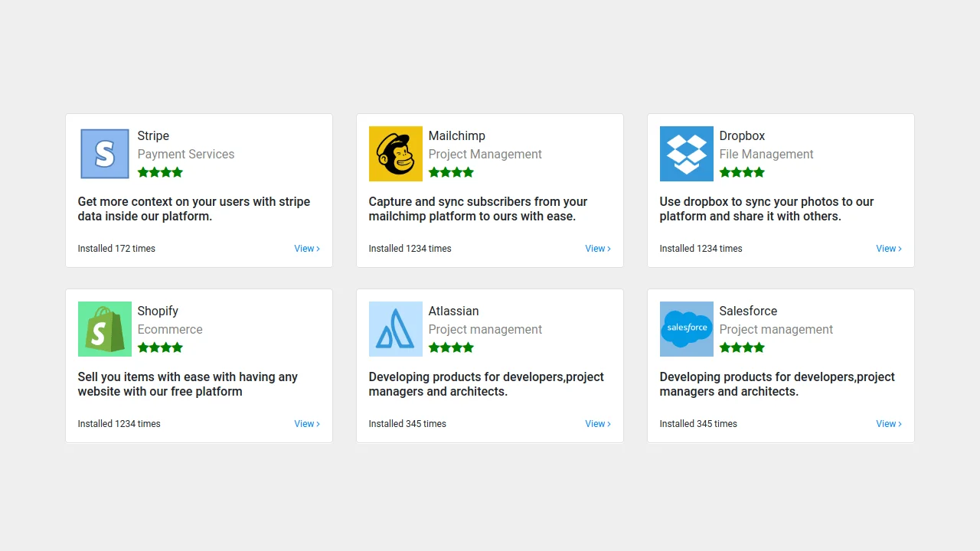
Task: Click the Dropbox logo icon
Action: tap(686, 153)
